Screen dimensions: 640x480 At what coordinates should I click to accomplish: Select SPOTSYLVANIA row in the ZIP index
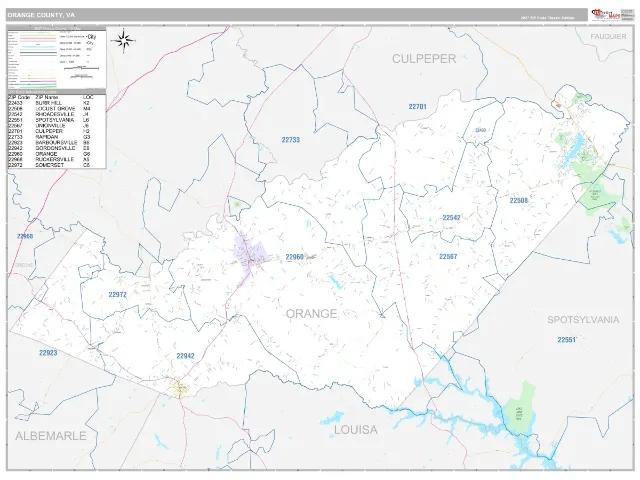(57, 120)
